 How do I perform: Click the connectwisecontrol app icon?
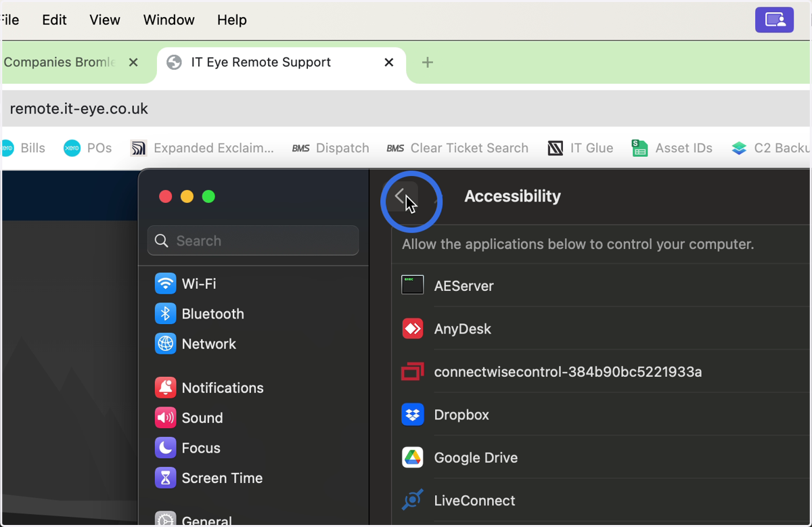pyautogui.click(x=413, y=371)
